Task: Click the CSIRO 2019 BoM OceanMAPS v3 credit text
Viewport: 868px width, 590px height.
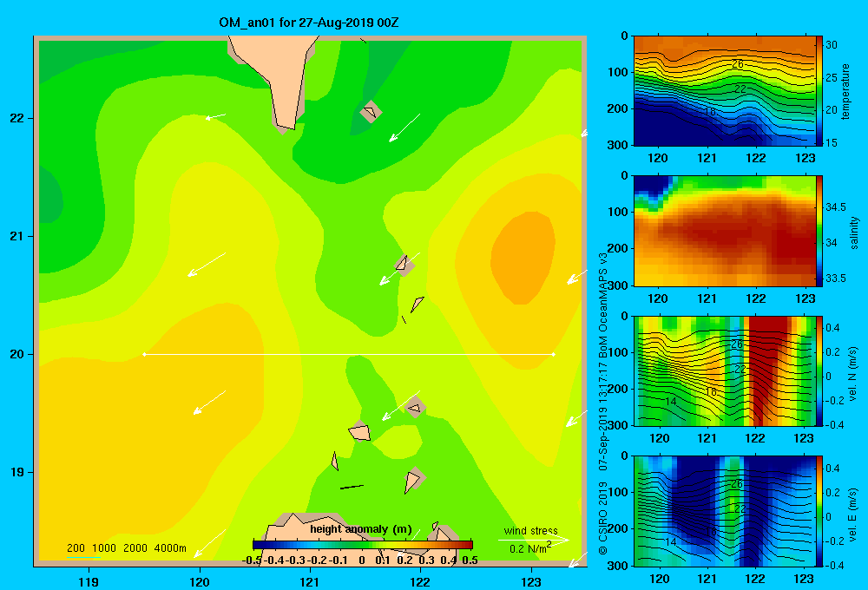Action: 603,403
